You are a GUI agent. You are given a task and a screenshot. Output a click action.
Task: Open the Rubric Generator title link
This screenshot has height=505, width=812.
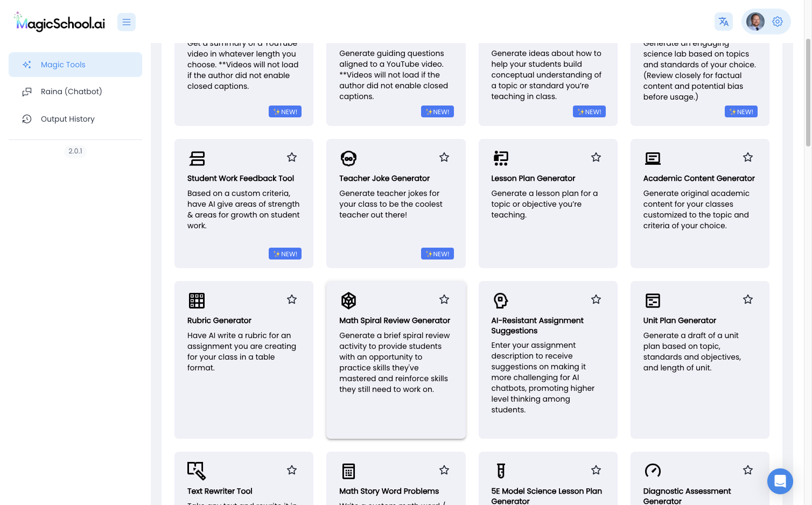click(x=219, y=320)
